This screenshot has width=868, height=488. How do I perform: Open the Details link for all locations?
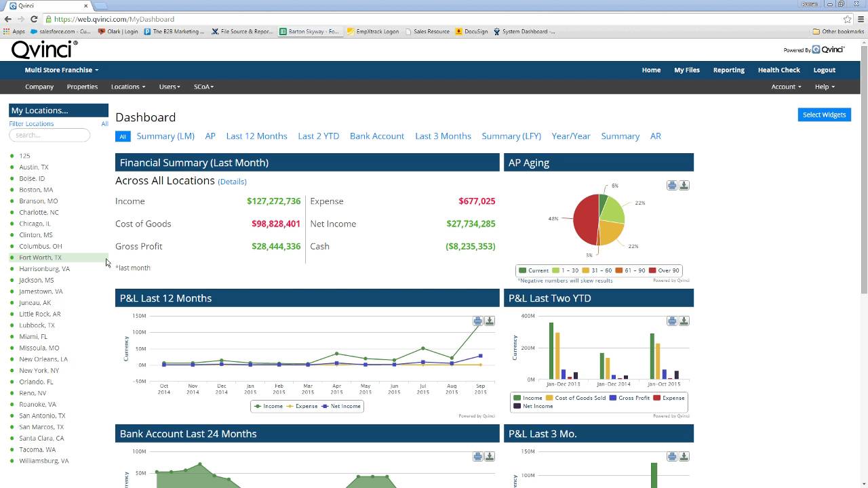[x=232, y=182]
